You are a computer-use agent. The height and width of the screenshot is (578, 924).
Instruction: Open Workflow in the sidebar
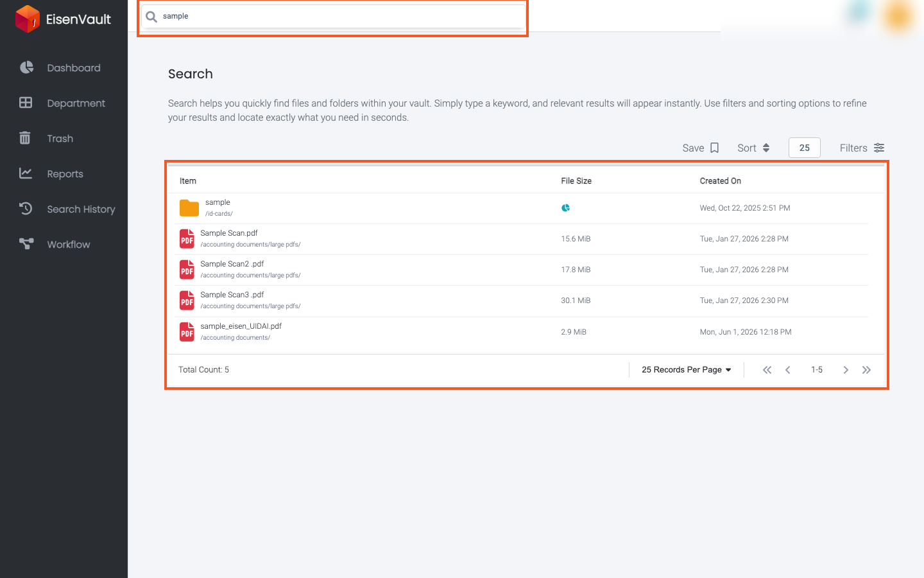tap(68, 245)
